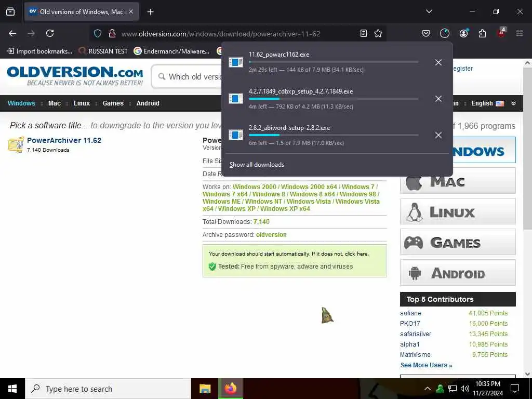Screen dimensions: 532x399
Task: Reload the current page
Action: [x=50, y=33]
